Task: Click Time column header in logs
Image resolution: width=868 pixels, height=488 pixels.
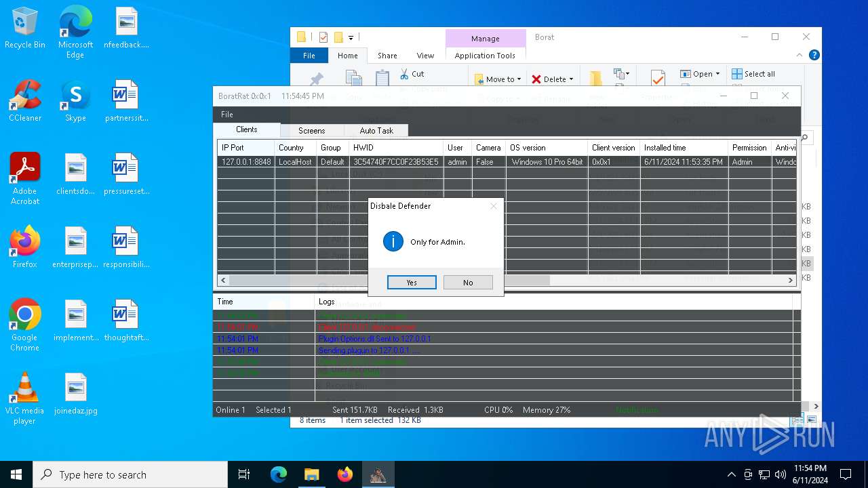Action: (x=263, y=302)
